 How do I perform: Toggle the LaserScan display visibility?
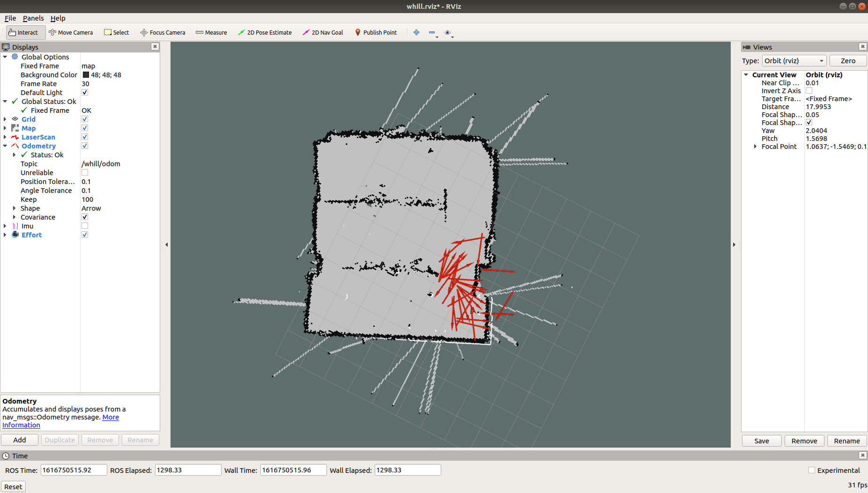point(85,137)
